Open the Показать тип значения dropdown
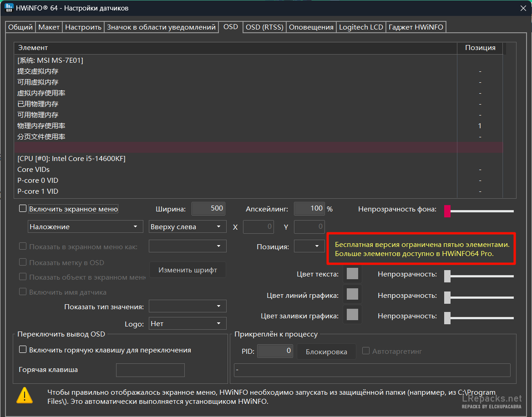Image resolution: width=532 pixels, height=417 pixels. point(187,306)
